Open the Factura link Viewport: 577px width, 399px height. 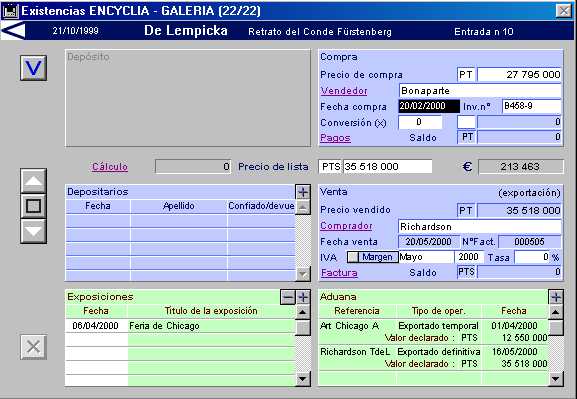[x=339, y=273]
